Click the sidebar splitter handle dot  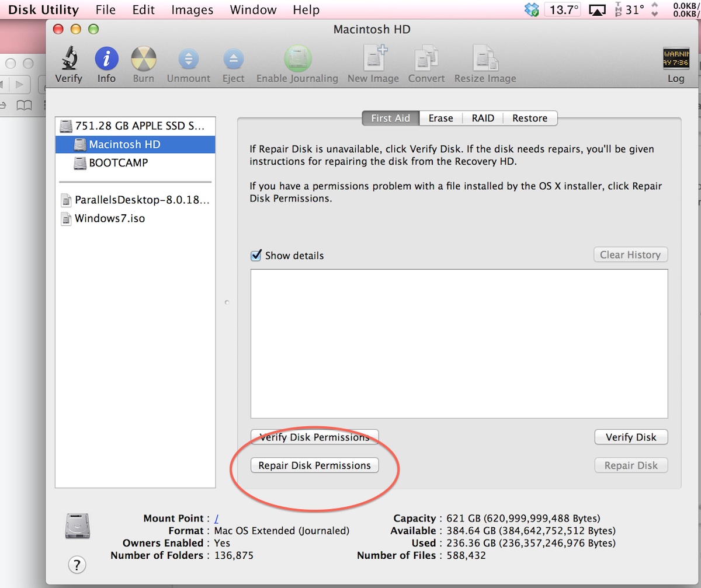[x=227, y=302]
